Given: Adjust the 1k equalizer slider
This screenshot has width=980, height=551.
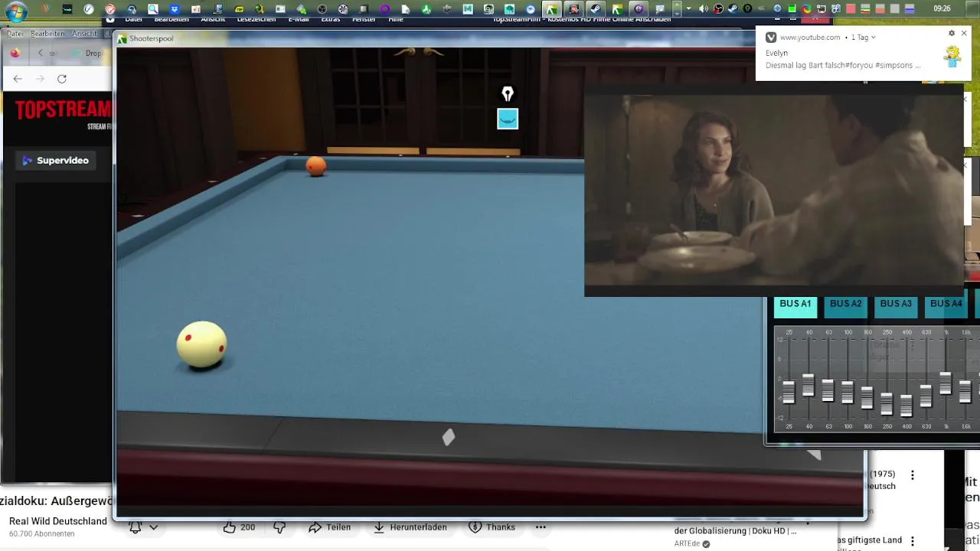Looking at the screenshot, I should pyautogui.click(x=946, y=383).
